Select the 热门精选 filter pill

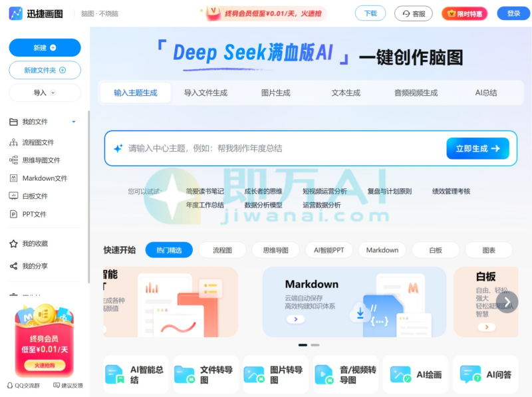point(172,250)
